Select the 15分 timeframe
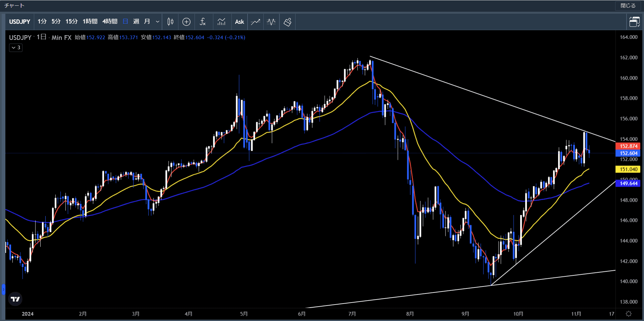 click(71, 21)
